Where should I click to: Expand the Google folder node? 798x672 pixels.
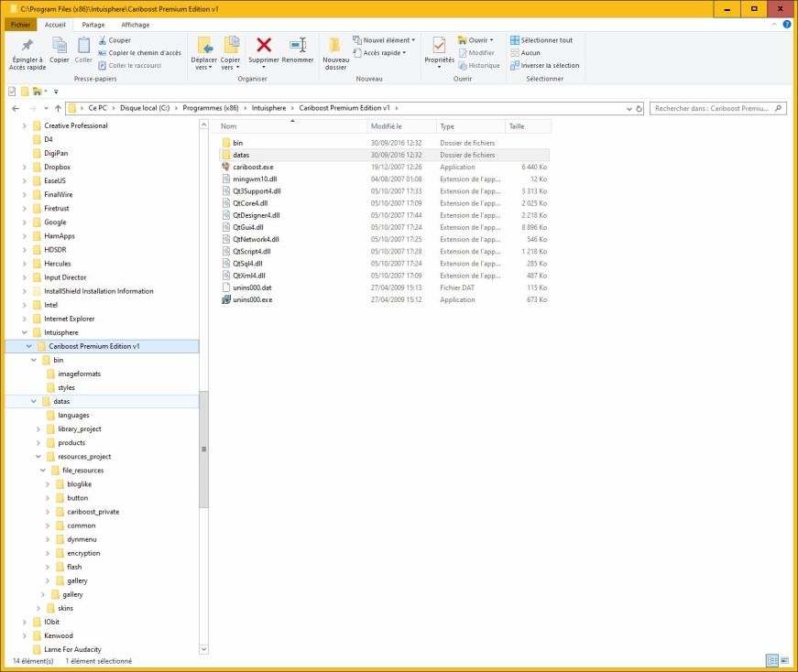coord(25,222)
